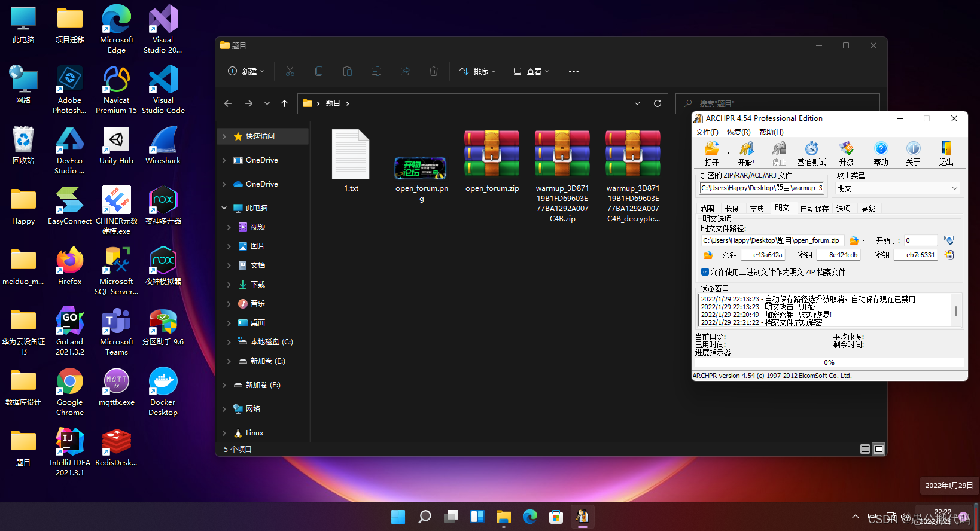This screenshot has height=531, width=980.
Task: Open the arrow beside plaintext browse icon
Action: point(863,240)
